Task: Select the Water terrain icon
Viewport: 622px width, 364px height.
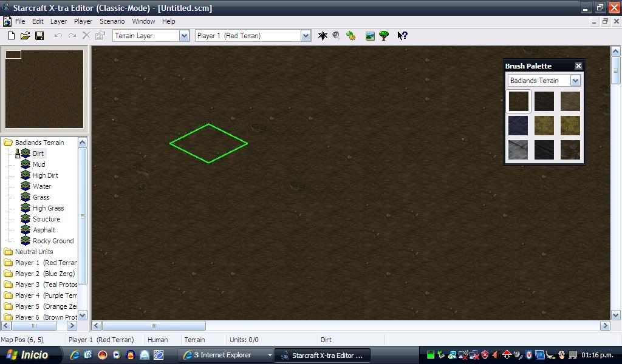Action: (x=26, y=186)
